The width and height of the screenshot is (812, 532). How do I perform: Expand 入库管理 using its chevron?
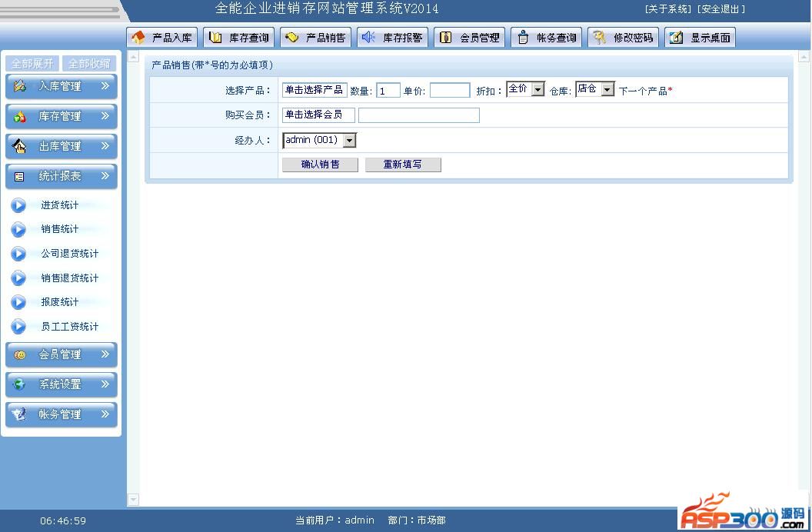[x=105, y=86]
